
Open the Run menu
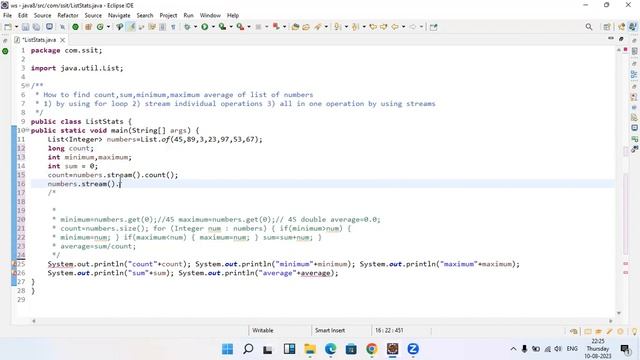pos(189,16)
